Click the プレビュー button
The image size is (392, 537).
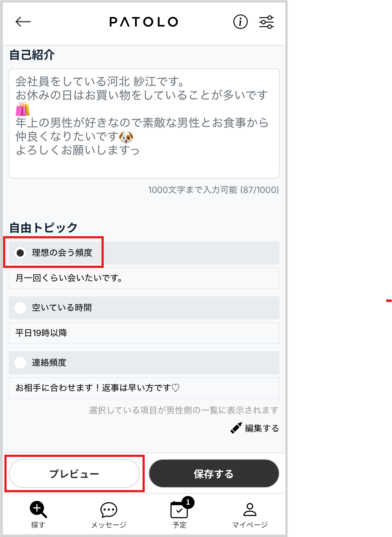[x=74, y=473]
